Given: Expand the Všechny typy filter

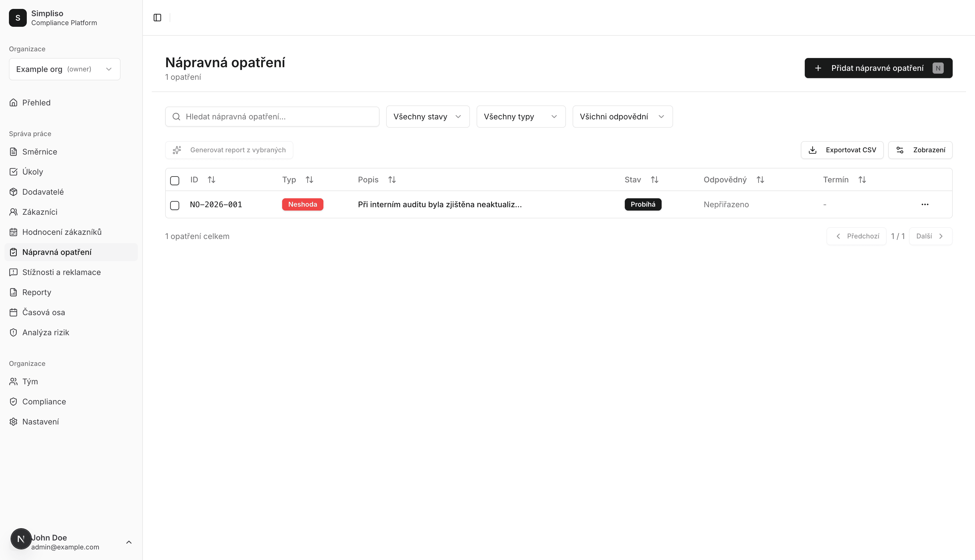Looking at the screenshot, I should pos(521,117).
